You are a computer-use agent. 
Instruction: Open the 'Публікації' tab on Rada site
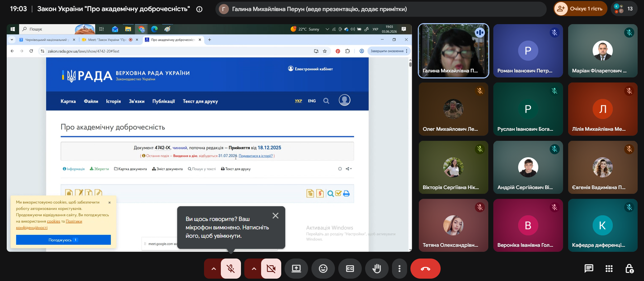[163, 101]
